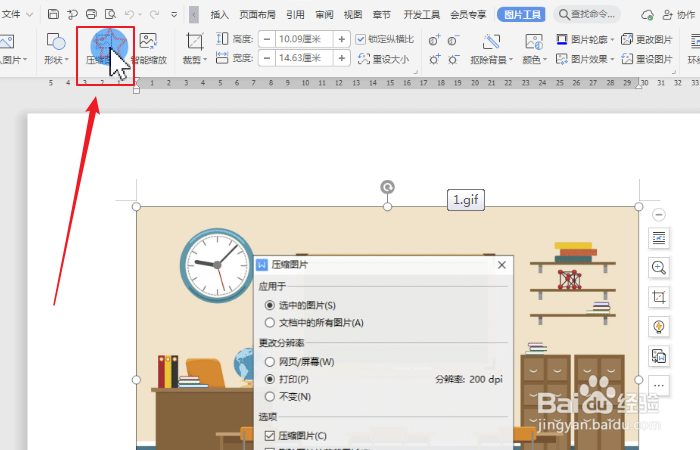Click the 颜色 picture color icon
Viewport: 700px width, 450px height.
point(533,42)
